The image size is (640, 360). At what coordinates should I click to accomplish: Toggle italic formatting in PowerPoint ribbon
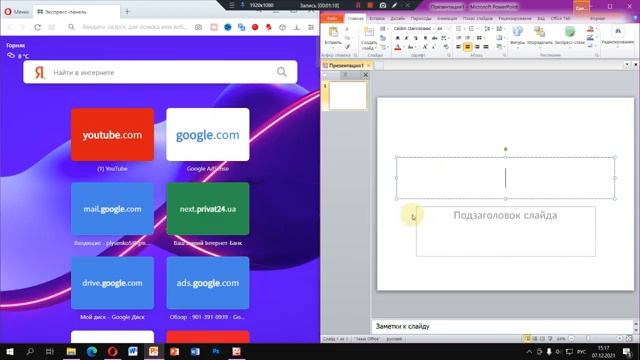click(x=406, y=38)
